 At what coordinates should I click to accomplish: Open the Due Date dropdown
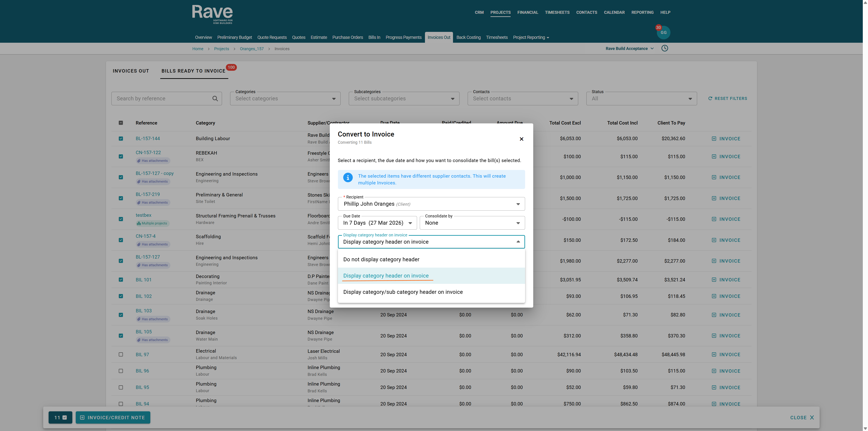[x=377, y=223]
